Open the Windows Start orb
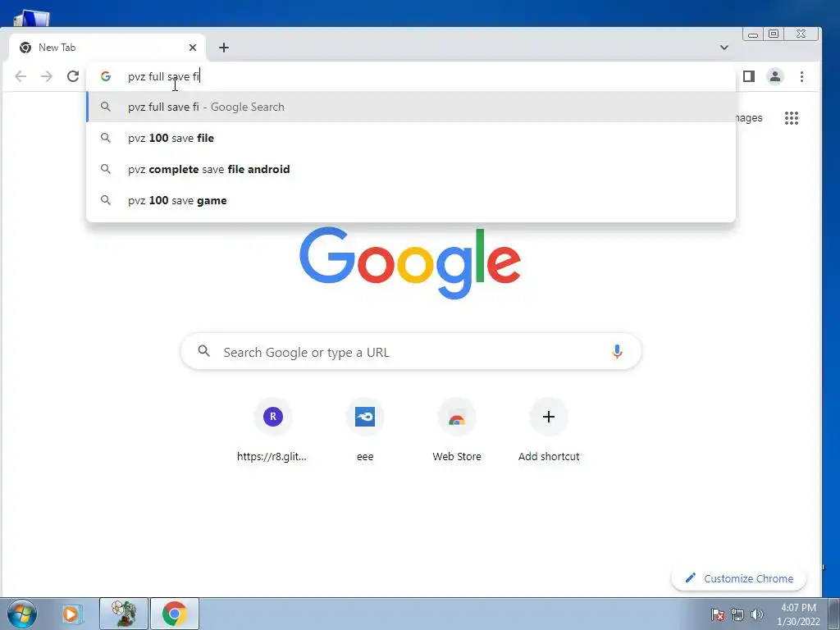The width and height of the screenshot is (840, 630). [21, 614]
